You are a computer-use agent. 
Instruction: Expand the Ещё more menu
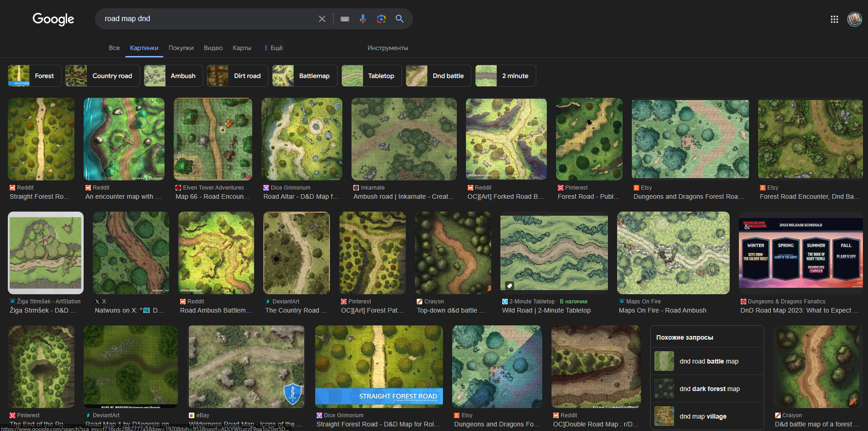pos(273,48)
